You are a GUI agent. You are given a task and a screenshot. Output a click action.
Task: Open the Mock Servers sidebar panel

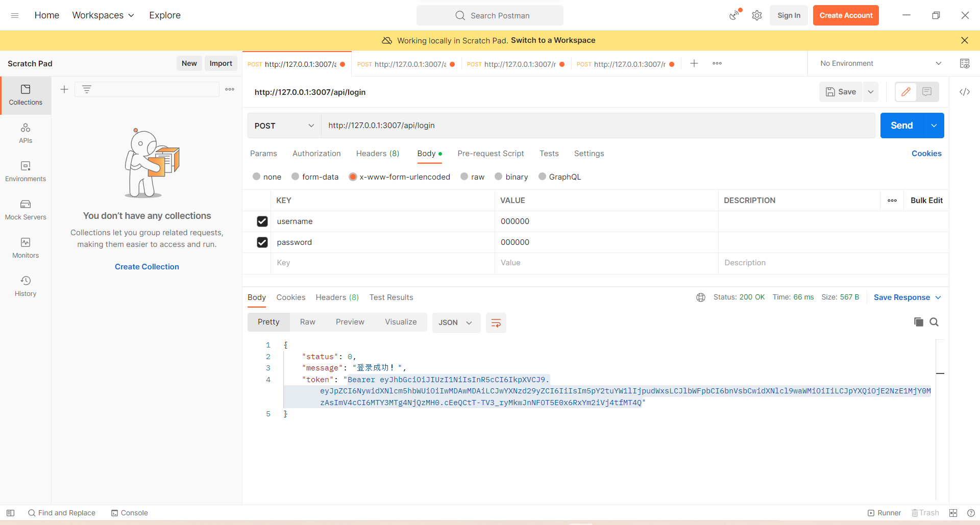coord(26,210)
